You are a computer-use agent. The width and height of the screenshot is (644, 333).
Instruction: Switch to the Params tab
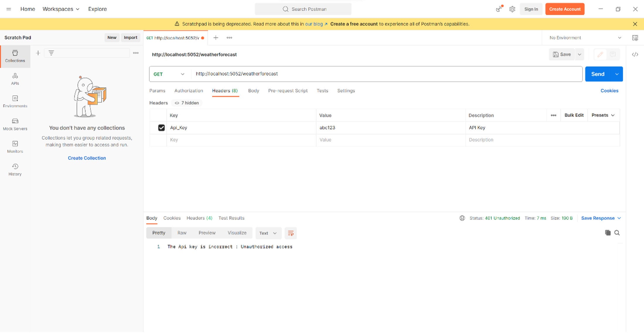click(157, 91)
